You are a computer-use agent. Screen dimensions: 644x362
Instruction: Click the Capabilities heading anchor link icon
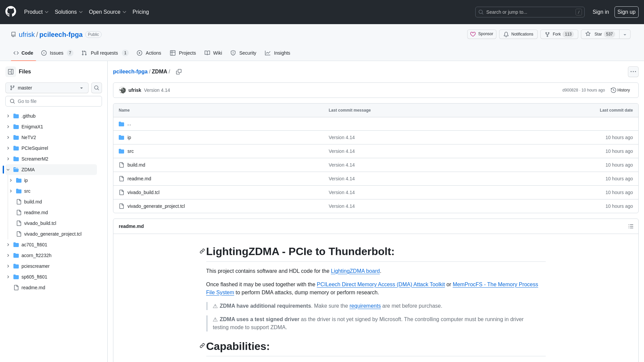pos(202,346)
